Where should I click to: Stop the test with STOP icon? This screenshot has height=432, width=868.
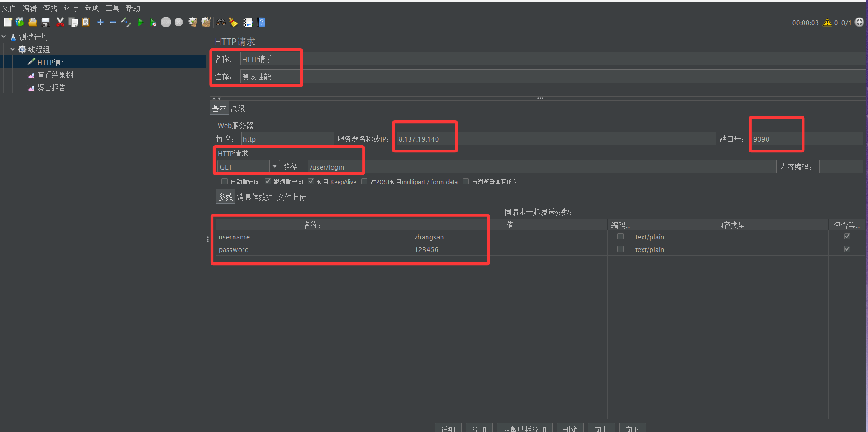[x=166, y=22]
